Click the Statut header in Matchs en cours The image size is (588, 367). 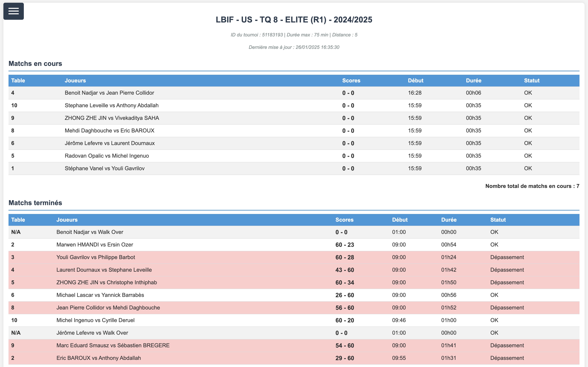[532, 81]
